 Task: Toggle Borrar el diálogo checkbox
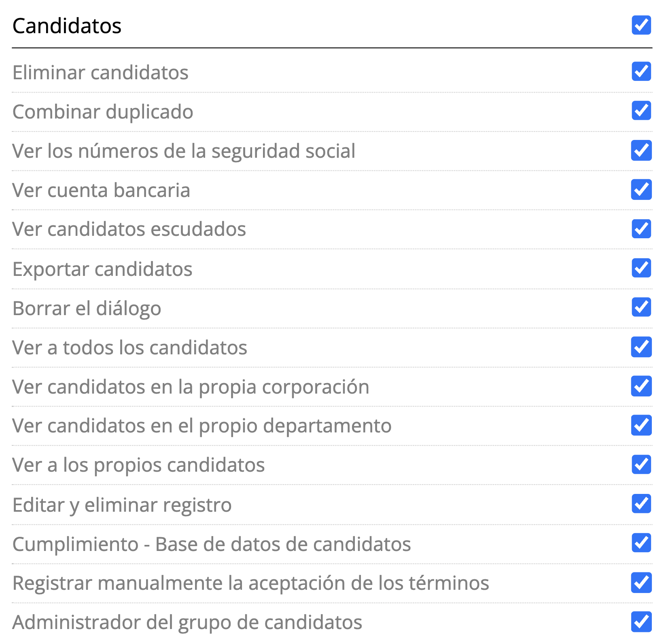pos(641,307)
